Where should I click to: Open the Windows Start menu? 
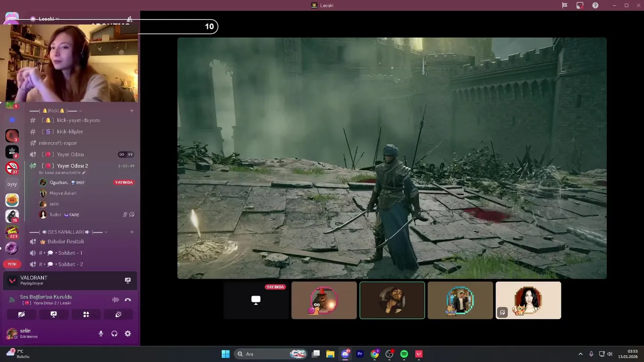coord(225,354)
